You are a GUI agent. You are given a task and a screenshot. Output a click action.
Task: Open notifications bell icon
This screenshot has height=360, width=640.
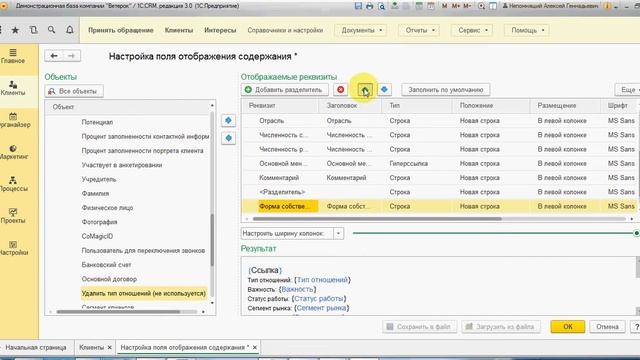tap(70, 30)
